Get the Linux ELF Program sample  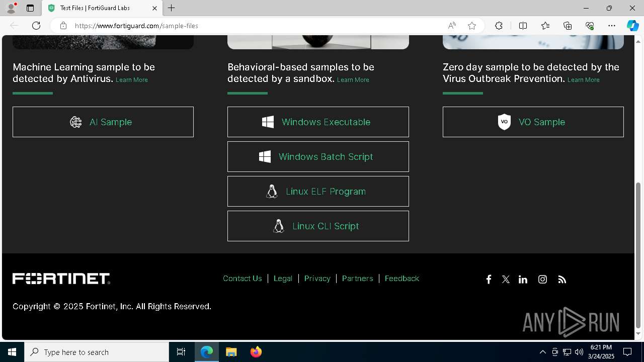pos(318,191)
